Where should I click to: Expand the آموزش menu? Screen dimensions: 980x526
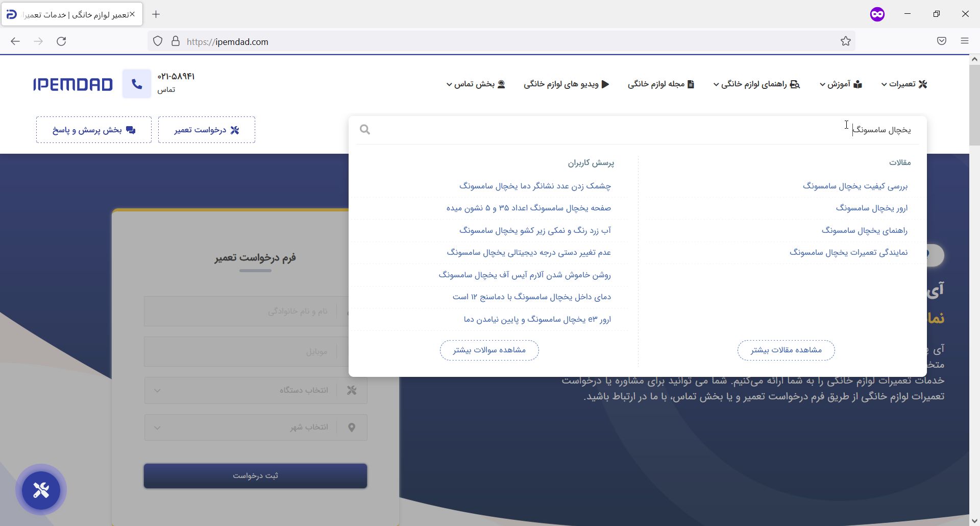click(841, 84)
